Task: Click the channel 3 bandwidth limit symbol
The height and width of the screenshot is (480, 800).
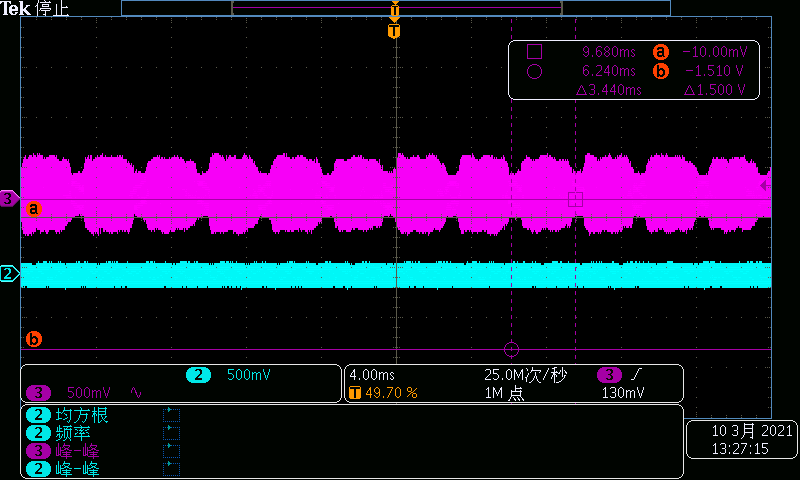Action: tap(137, 393)
